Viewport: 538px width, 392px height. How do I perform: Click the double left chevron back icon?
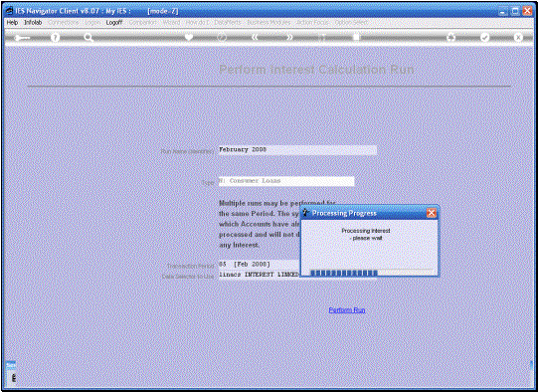(x=255, y=37)
